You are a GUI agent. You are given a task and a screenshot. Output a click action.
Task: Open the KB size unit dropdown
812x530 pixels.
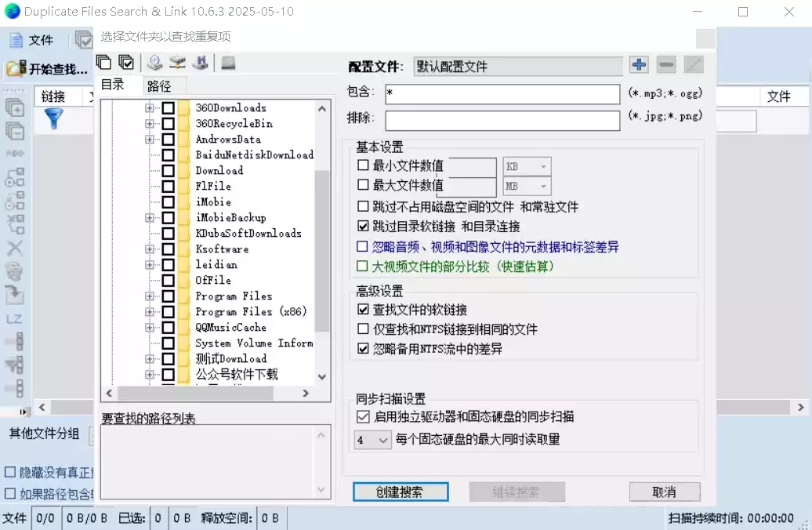(527, 166)
